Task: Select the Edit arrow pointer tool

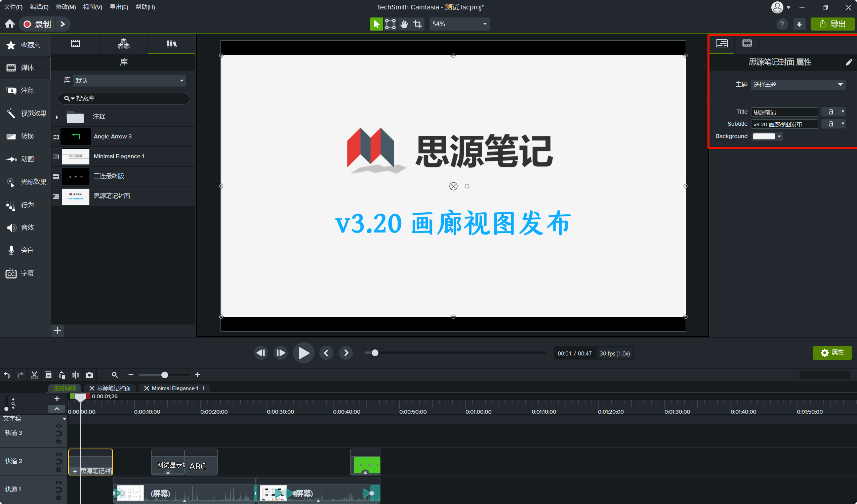Action: (376, 24)
